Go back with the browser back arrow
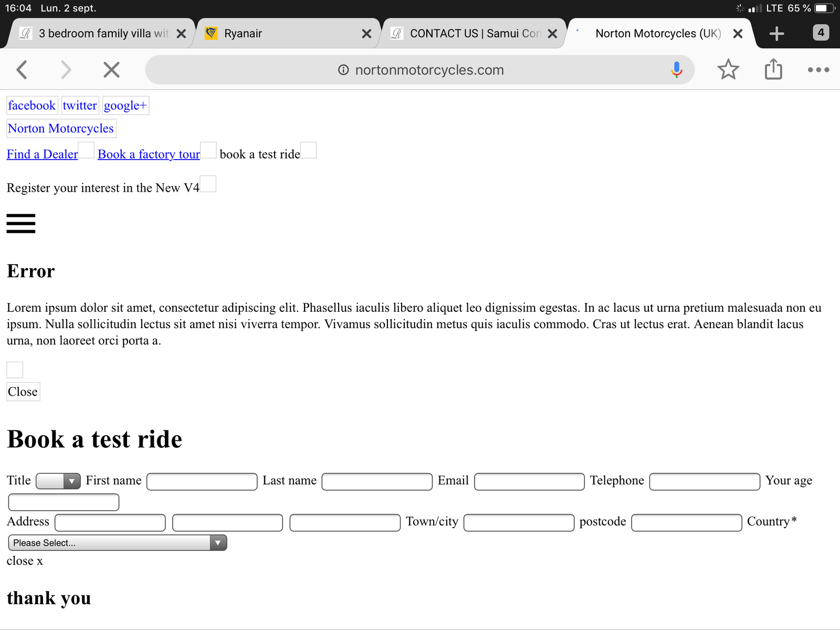Screen dimensions: 840x630 pos(22,70)
